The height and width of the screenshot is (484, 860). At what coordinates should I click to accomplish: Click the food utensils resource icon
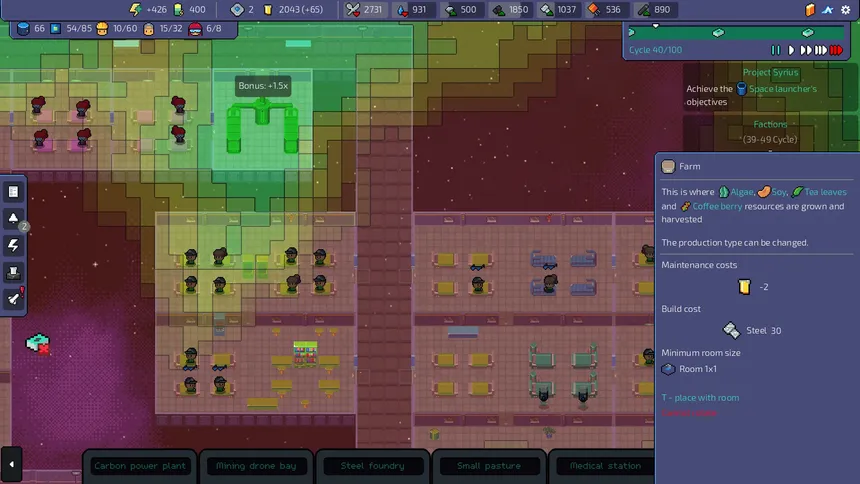pyautogui.click(x=353, y=9)
